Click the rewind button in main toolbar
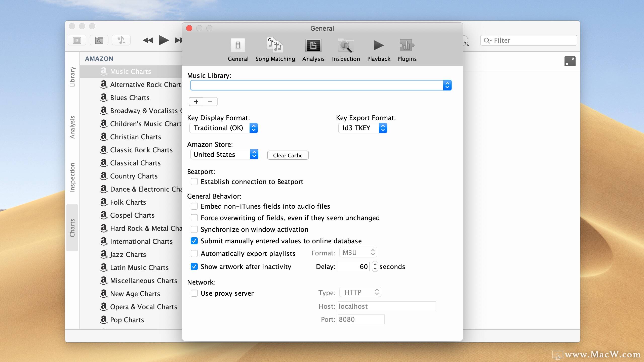Screen dimensions: 644x362 click(148, 40)
